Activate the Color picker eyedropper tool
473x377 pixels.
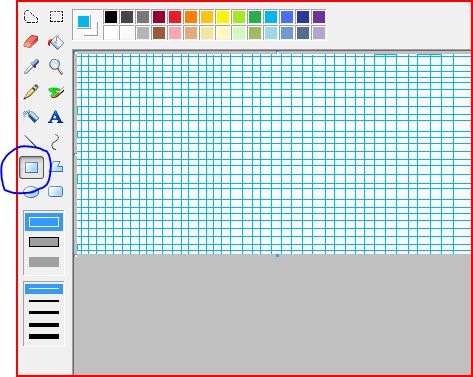[31, 67]
